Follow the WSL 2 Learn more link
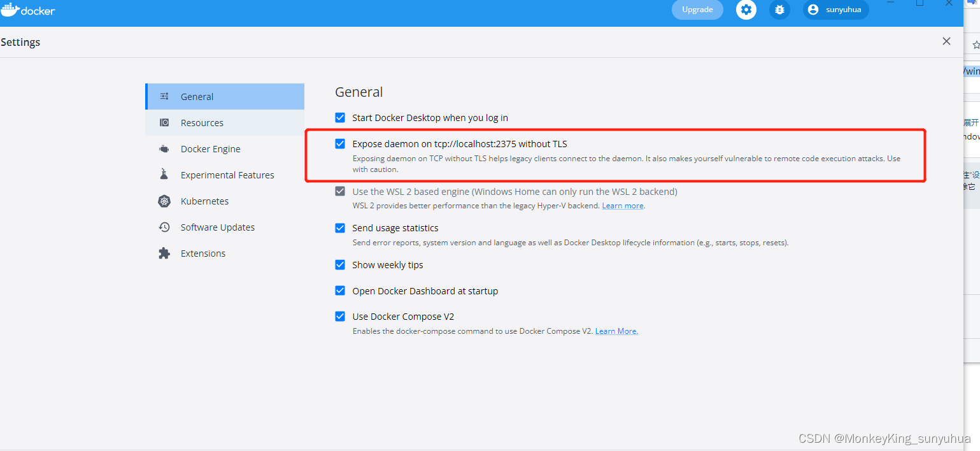The image size is (980, 451). (622, 206)
